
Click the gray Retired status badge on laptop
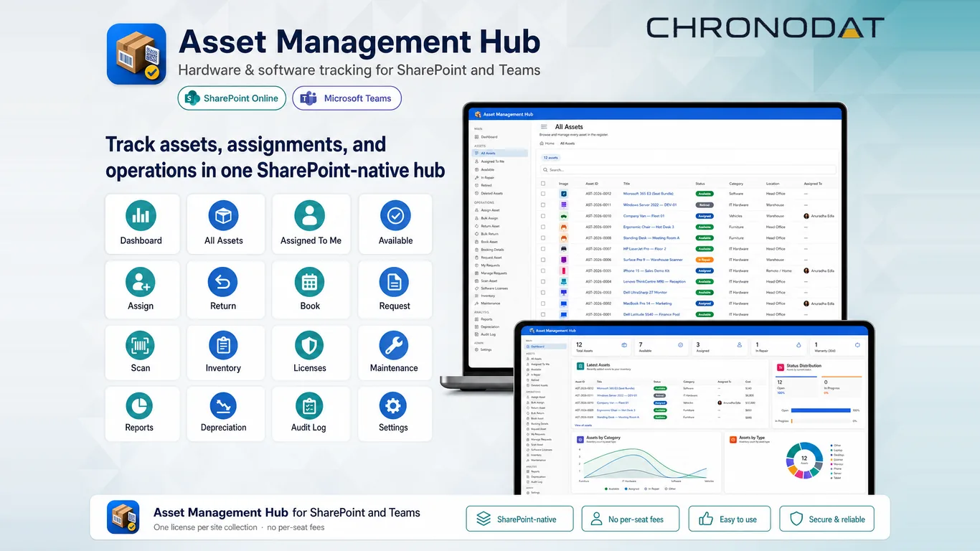(704, 204)
